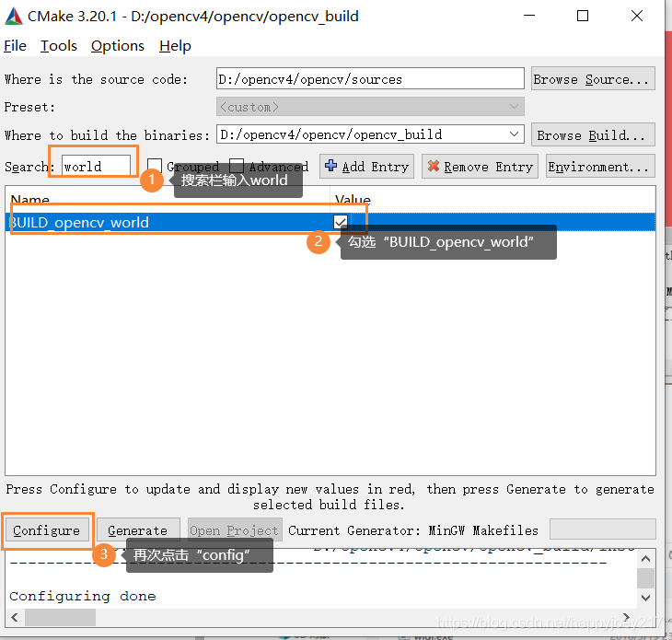Image resolution: width=672 pixels, height=640 pixels.
Task: Click the Open Project button
Action: coord(235,530)
